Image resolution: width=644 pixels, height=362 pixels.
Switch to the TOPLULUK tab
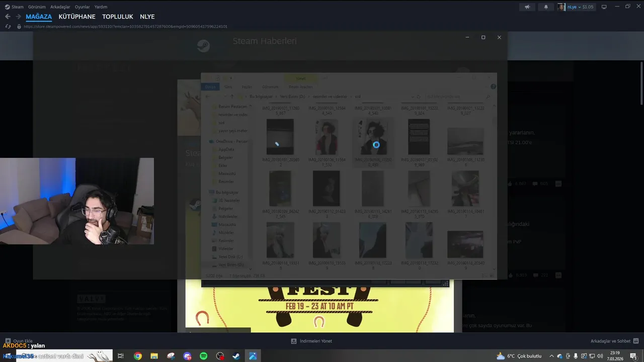[118, 17]
